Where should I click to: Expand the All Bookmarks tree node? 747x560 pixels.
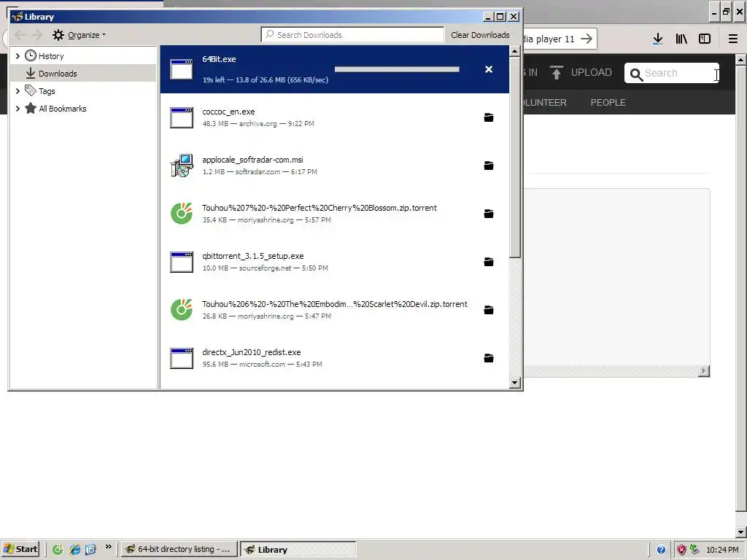[18, 109]
